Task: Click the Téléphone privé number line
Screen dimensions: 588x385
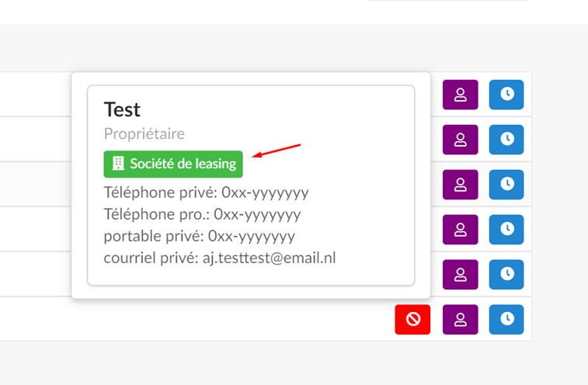Action: click(207, 192)
